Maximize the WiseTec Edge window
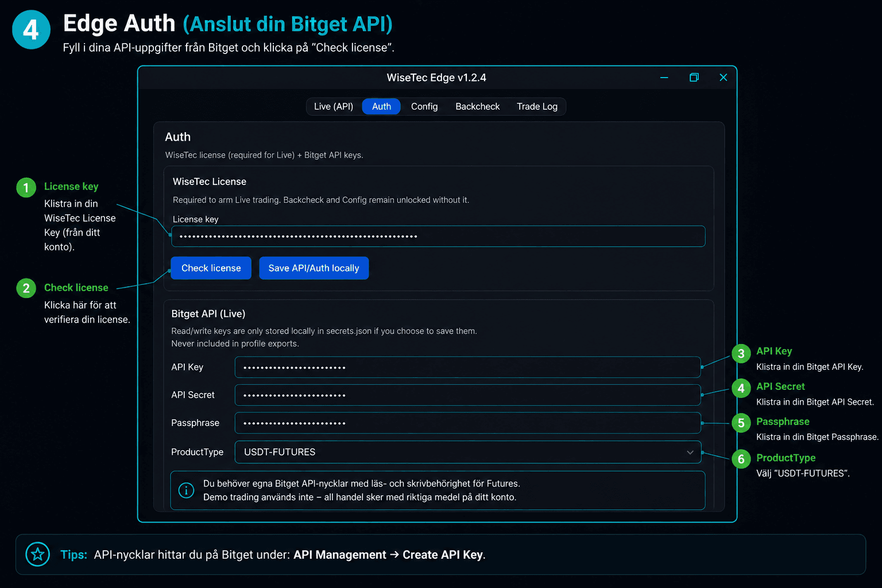This screenshot has height=588, width=882. point(694,78)
